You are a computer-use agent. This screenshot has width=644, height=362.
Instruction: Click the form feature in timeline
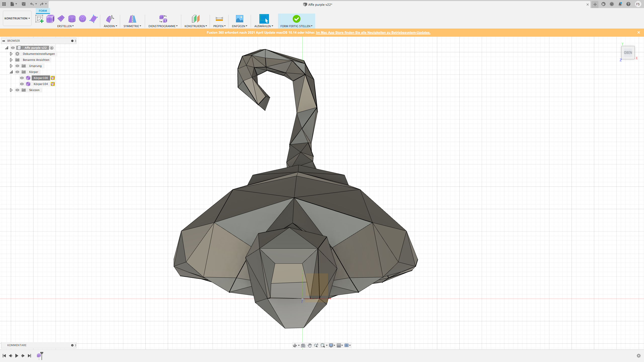39,356
